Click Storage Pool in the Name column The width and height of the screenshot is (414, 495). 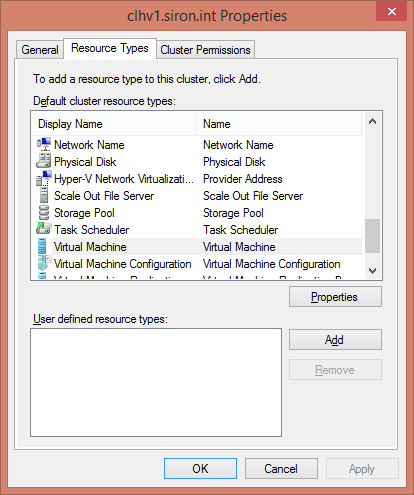[x=233, y=213]
